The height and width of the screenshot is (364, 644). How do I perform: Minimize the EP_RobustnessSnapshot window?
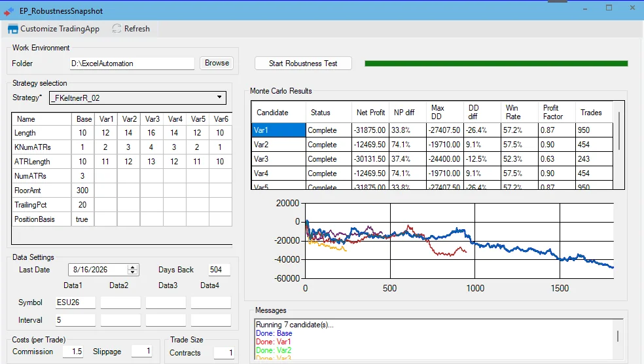pos(585,8)
